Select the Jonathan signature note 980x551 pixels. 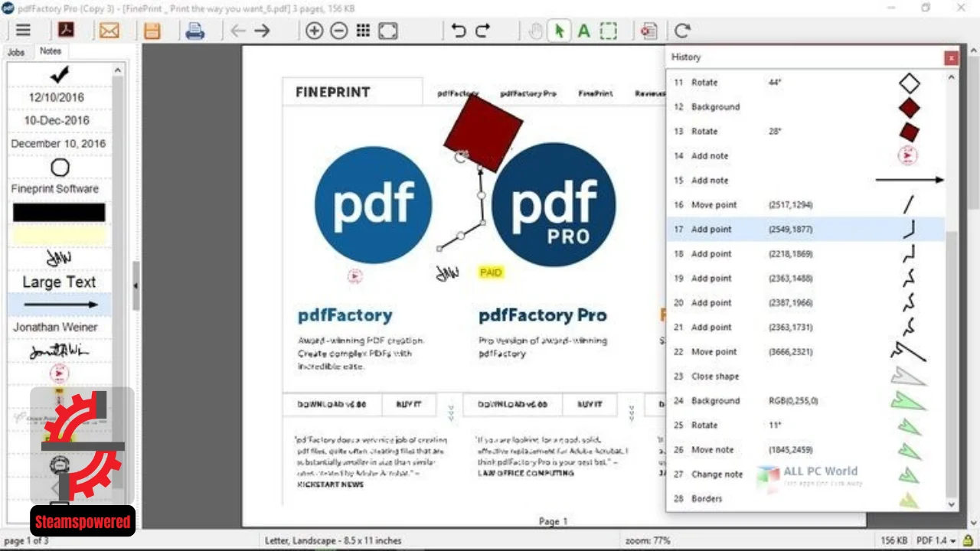(59, 351)
